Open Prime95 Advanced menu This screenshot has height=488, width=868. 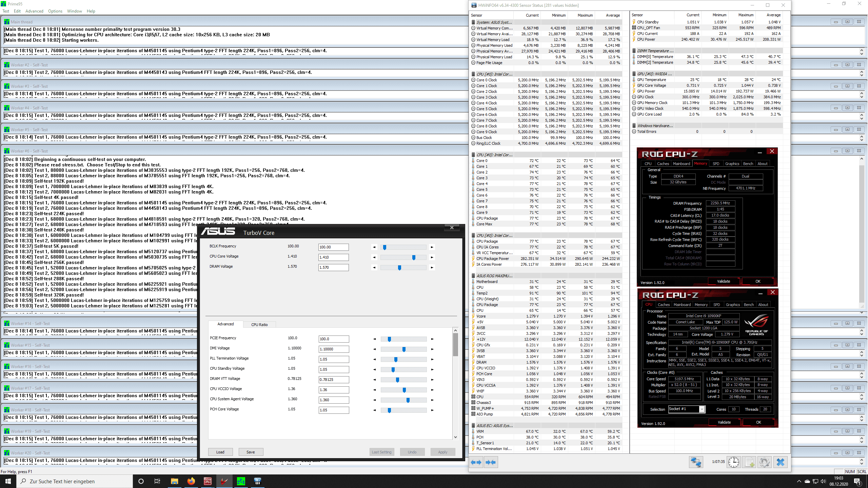point(34,11)
